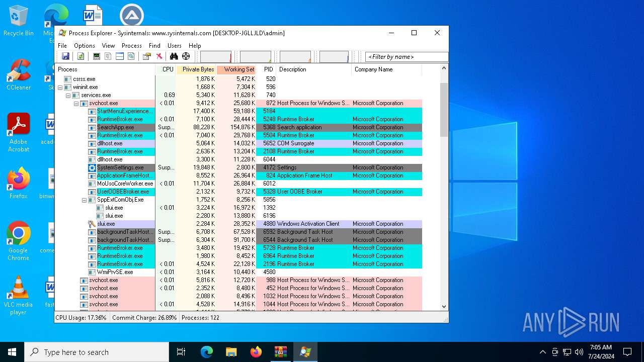The image size is (644, 362).
Task: Collapse the services.exe tree node
Action: point(68,95)
